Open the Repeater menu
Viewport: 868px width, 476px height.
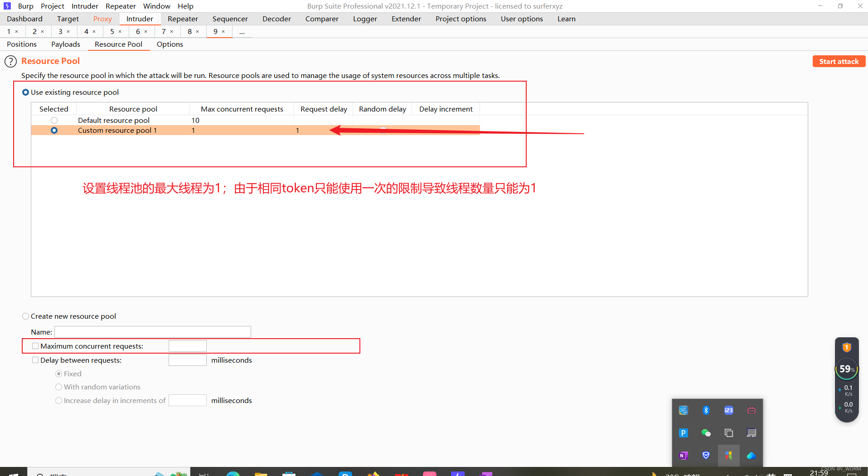point(121,6)
